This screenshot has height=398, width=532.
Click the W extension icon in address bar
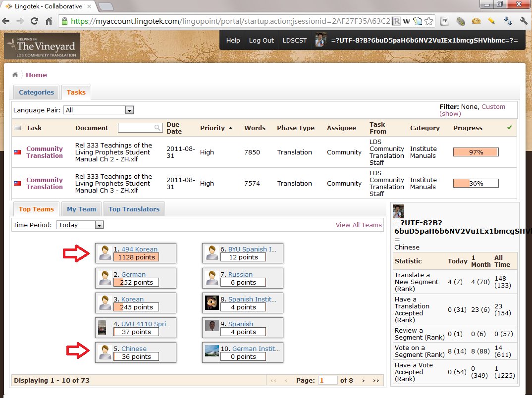[x=407, y=21]
